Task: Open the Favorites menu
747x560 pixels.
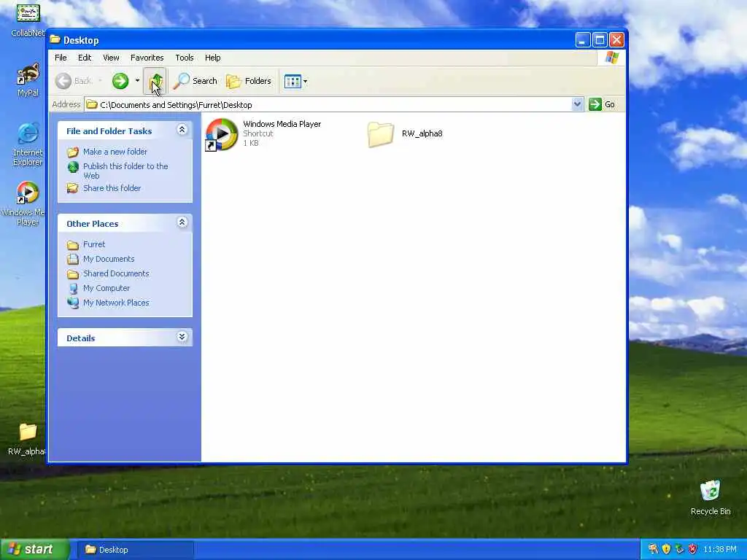Action: pyautogui.click(x=147, y=58)
